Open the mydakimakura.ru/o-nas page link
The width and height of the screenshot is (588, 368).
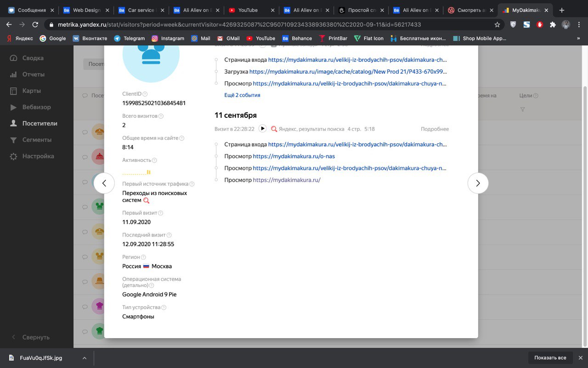[294, 156]
